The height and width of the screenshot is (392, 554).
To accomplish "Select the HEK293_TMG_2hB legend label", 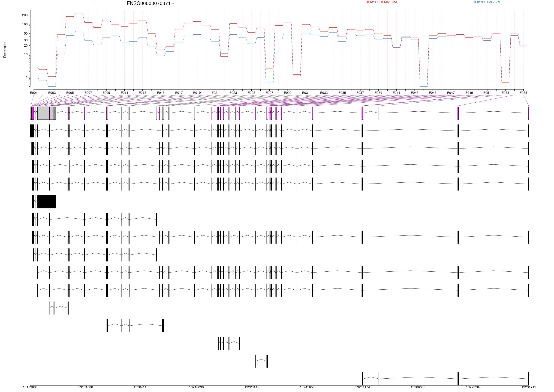I will point(487,2).
